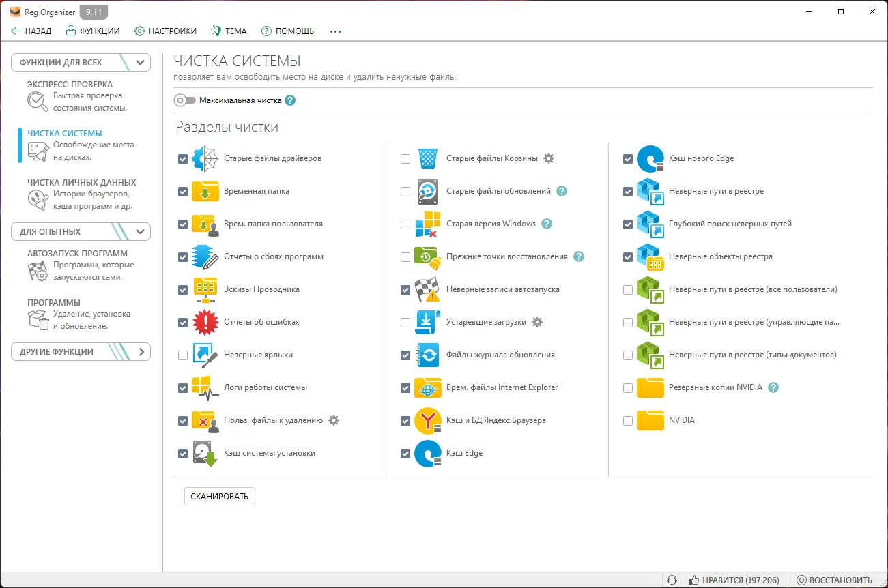Viewport: 888px width, 588px height.
Task: Expand the ДРУГИЕ ФУНКЦИИ section
Action: click(81, 352)
